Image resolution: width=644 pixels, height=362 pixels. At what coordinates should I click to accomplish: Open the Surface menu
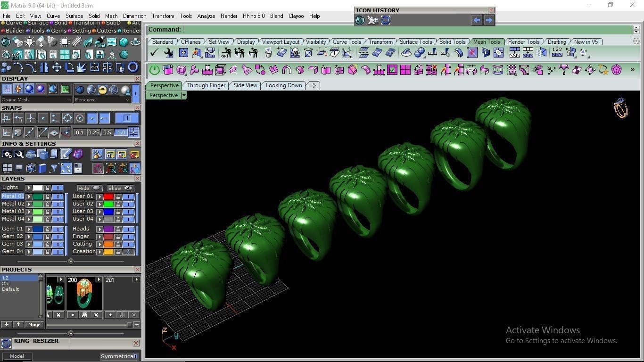[74, 16]
